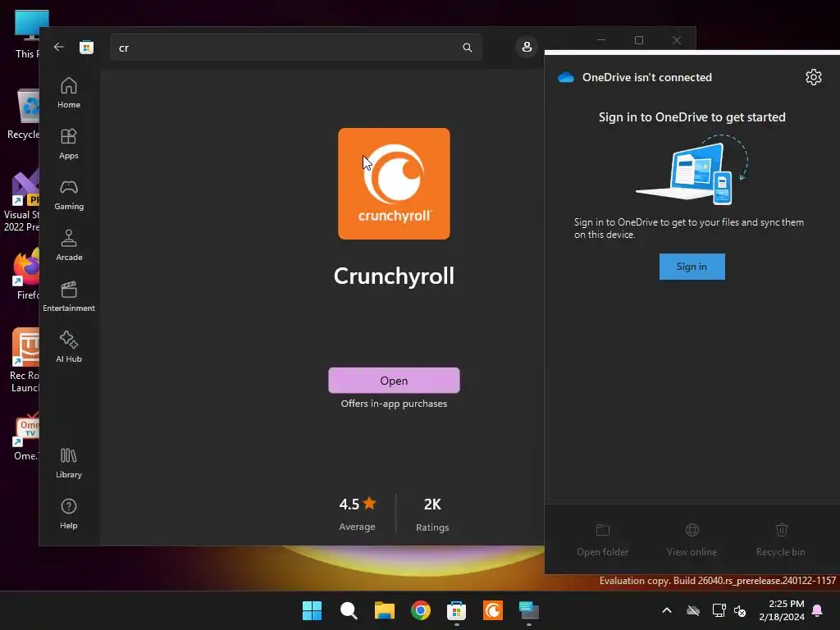The image size is (840, 630).
Task: Click Microsoft Store taskbar icon
Action: click(x=456, y=610)
